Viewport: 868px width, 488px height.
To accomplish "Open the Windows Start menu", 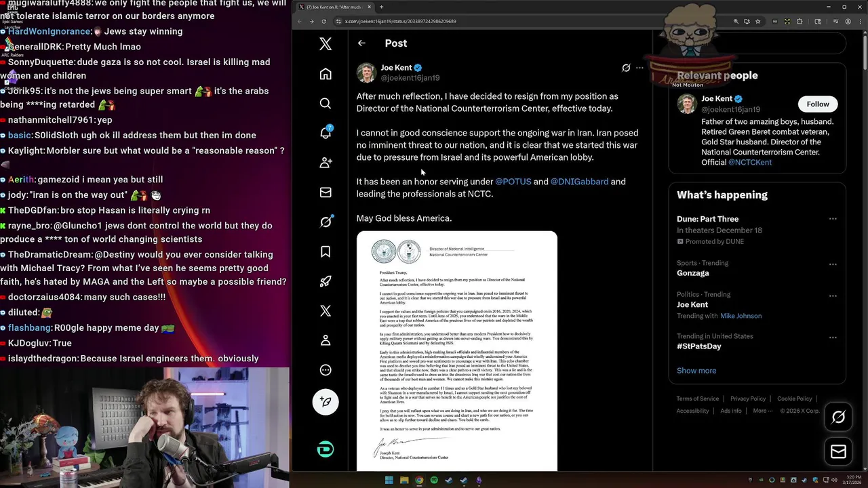I will point(389,481).
